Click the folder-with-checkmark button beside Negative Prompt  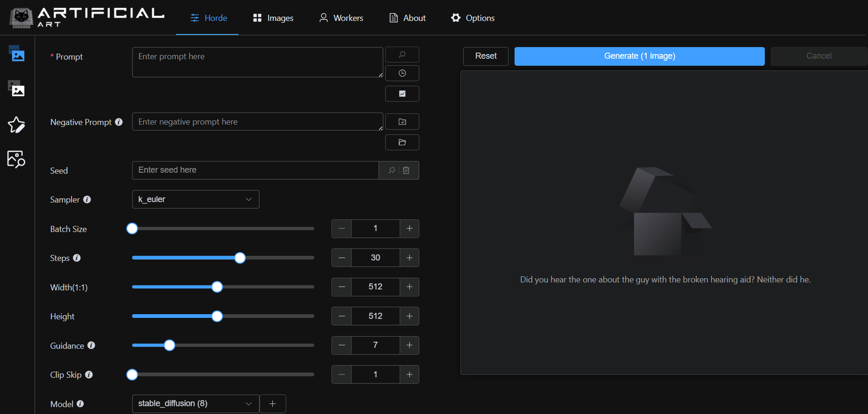402,122
